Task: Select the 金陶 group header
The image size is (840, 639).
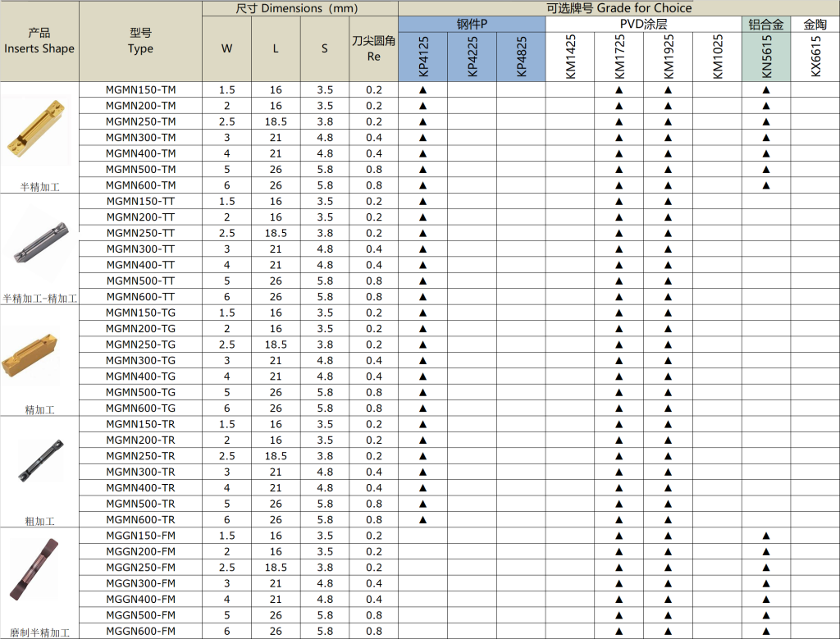Action: coord(815,24)
